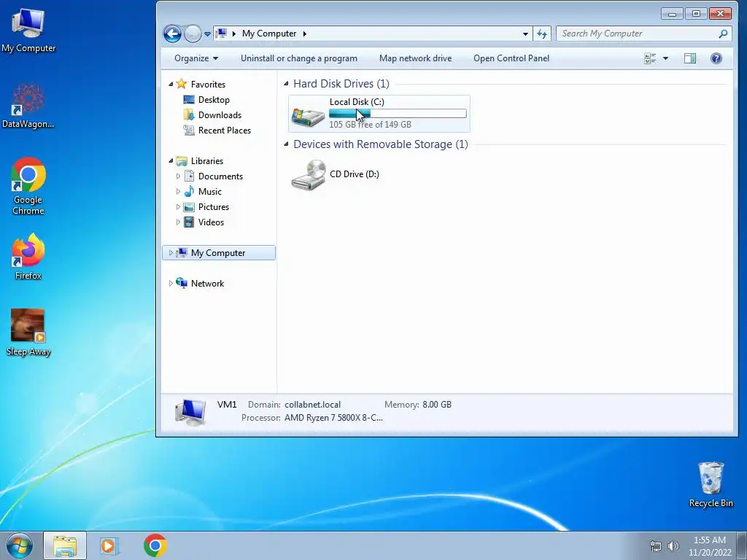The image size is (747, 560).
Task: Click the 105 GB free of 149 GB text
Action: click(x=370, y=125)
